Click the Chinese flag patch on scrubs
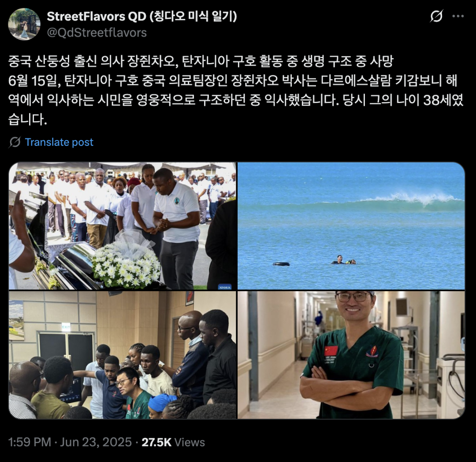 coord(331,351)
